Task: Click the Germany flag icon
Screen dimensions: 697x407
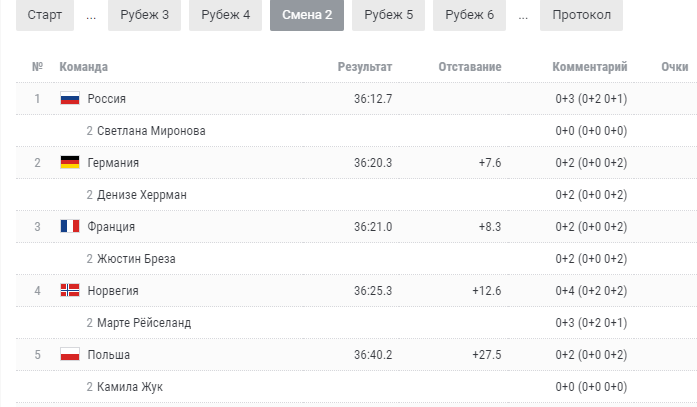Action: click(70, 162)
